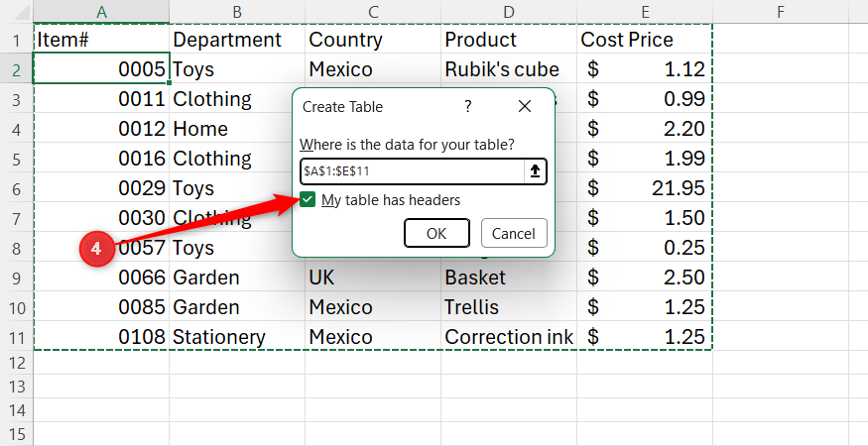Select cost price 0.25 cell
This screenshot has width=868, height=446.
[645, 248]
